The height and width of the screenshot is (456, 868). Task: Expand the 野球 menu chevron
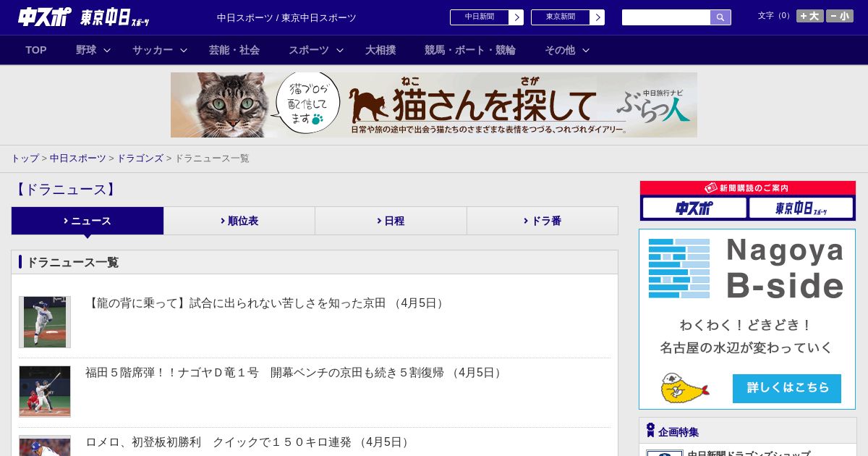(107, 51)
